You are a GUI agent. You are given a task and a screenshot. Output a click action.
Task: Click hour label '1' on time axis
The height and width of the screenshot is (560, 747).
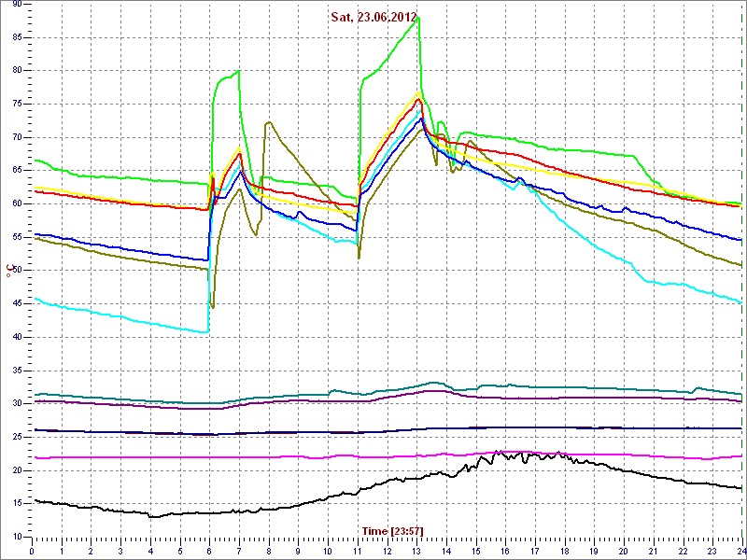click(x=62, y=549)
